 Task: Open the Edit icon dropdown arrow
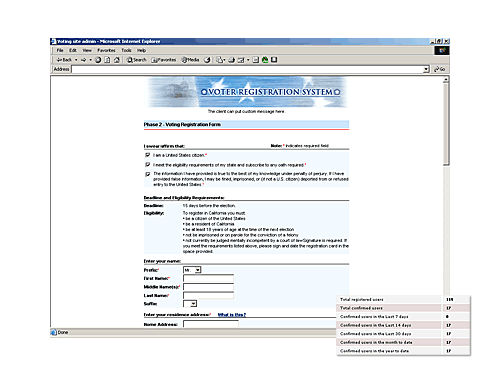point(248,60)
